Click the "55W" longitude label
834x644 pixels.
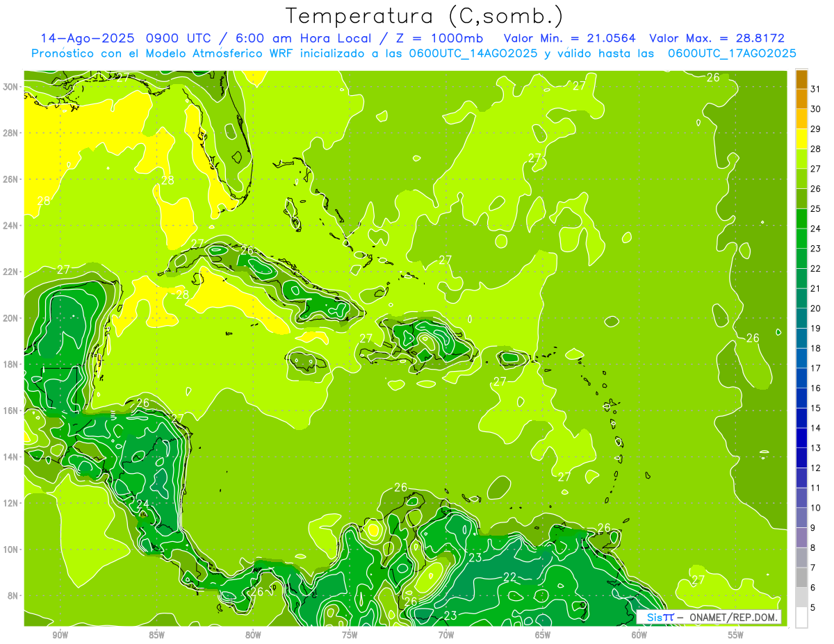pyautogui.click(x=736, y=635)
